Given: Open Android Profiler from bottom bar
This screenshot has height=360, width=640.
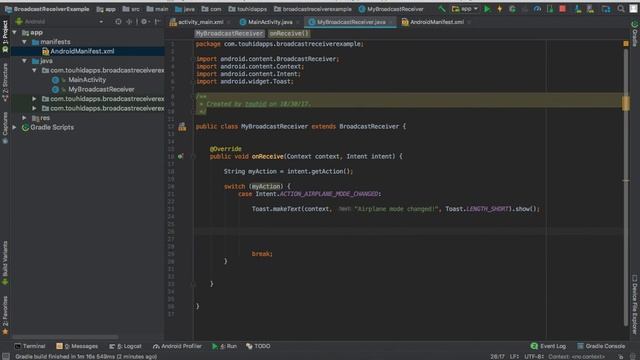Looking at the screenshot, I should 177,346.
